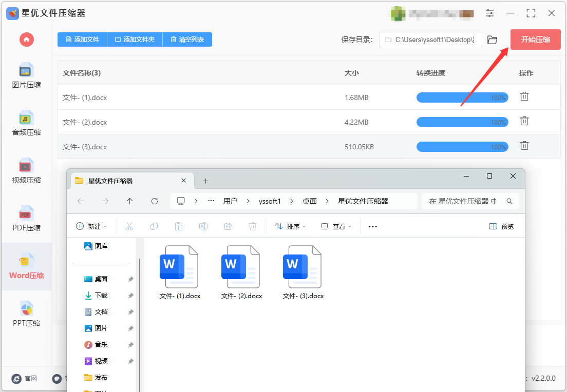Open 文档 in Explorer navigation pane
567x392 pixels.
click(x=96, y=312)
